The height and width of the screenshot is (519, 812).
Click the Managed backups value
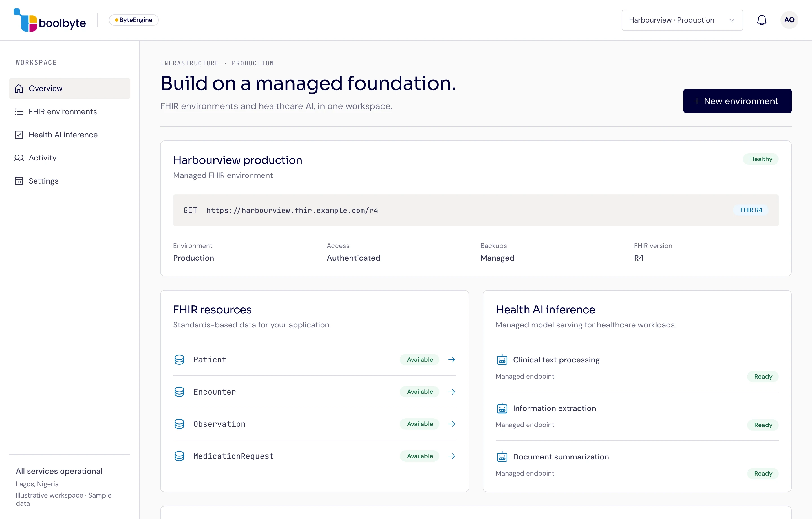[x=497, y=258]
